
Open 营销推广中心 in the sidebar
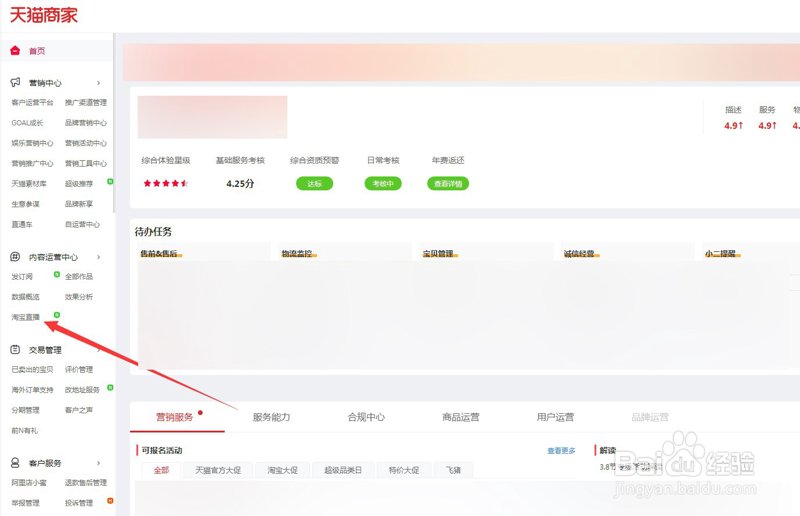(x=32, y=164)
